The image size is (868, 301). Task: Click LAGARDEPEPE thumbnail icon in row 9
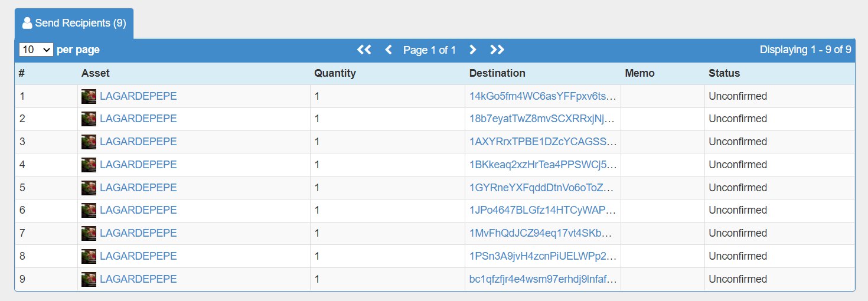[x=89, y=279]
